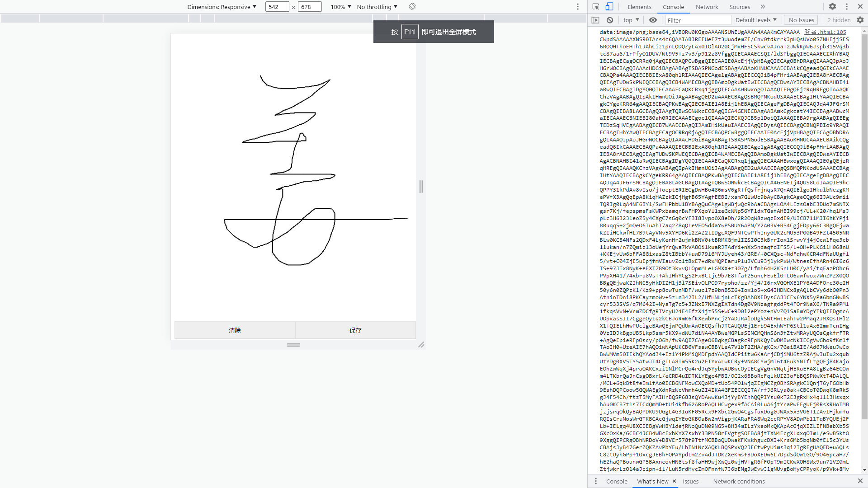Switch to the Network tab
The width and height of the screenshot is (868, 488).
tap(707, 7)
